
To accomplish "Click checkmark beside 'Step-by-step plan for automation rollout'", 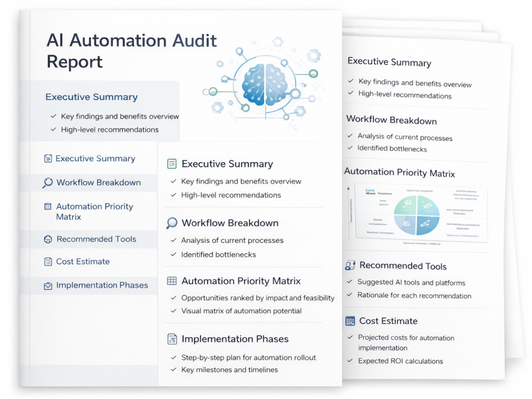I will tap(174, 358).
